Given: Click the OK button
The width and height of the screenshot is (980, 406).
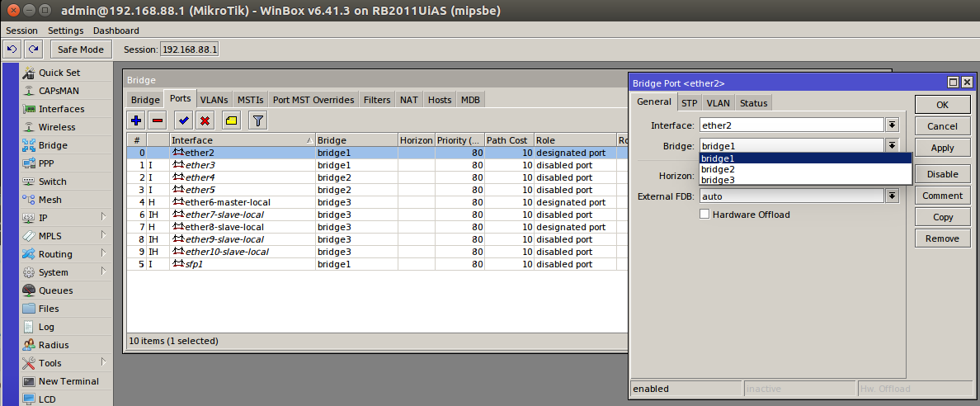Looking at the screenshot, I should point(941,105).
